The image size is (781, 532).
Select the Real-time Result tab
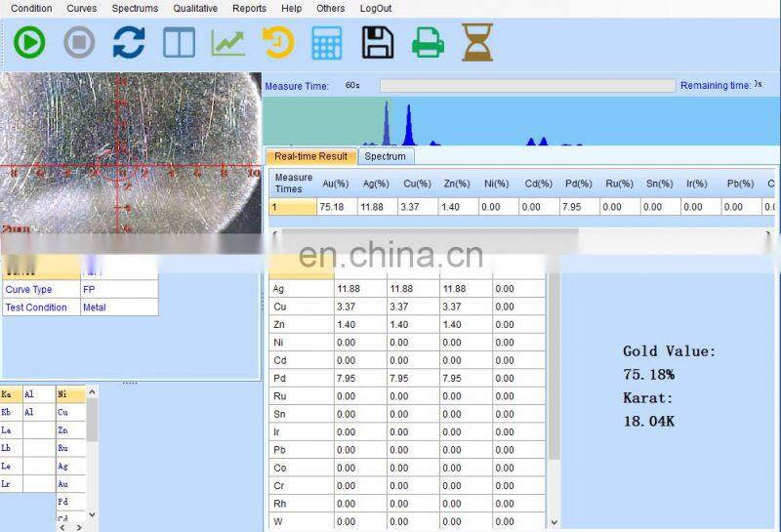pyautogui.click(x=310, y=156)
